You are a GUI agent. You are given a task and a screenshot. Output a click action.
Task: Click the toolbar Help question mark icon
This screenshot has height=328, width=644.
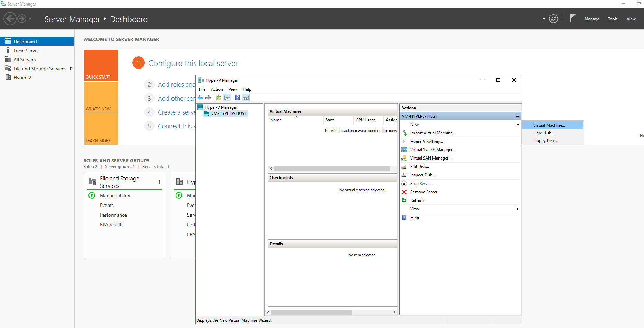pyautogui.click(x=237, y=98)
